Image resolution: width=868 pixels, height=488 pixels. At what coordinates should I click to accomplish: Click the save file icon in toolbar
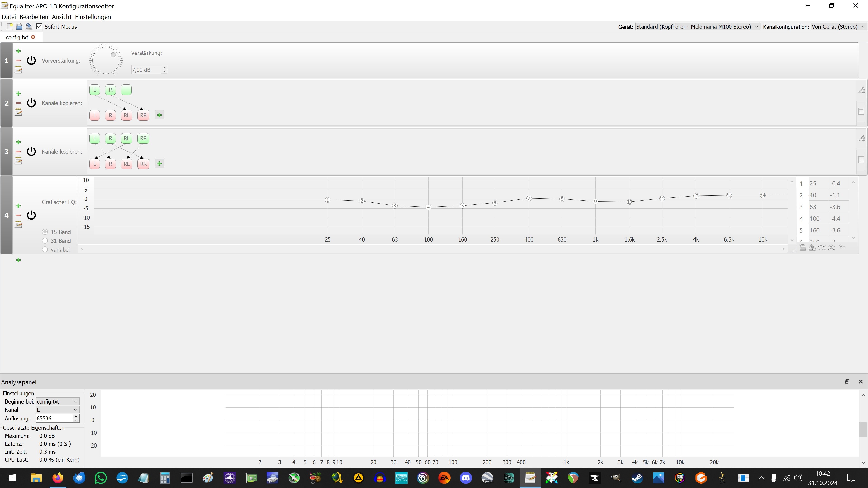coord(29,27)
